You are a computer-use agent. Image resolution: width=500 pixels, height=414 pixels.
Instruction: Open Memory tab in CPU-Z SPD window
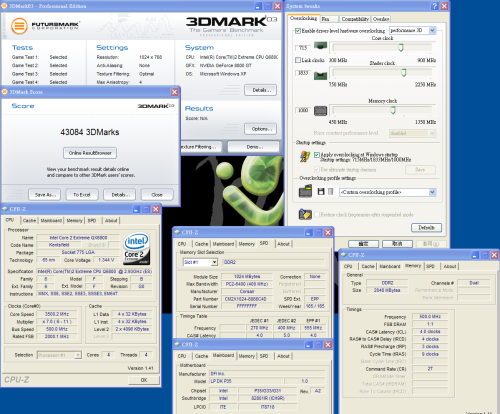pos(247,244)
